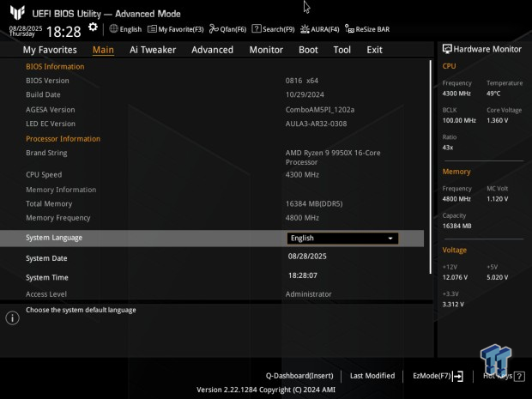This screenshot has width=532, height=399.
Task: Open My Favorite(F3) folder icon
Action: click(152, 29)
